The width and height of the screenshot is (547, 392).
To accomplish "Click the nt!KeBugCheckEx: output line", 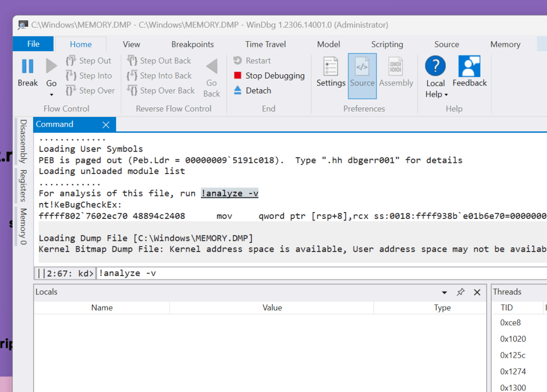I will (80, 205).
